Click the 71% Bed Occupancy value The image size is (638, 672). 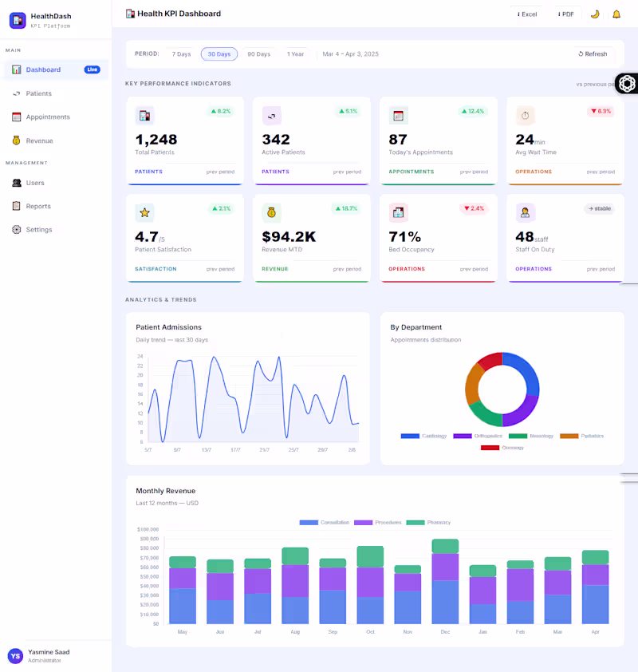[x=404, y=236]
